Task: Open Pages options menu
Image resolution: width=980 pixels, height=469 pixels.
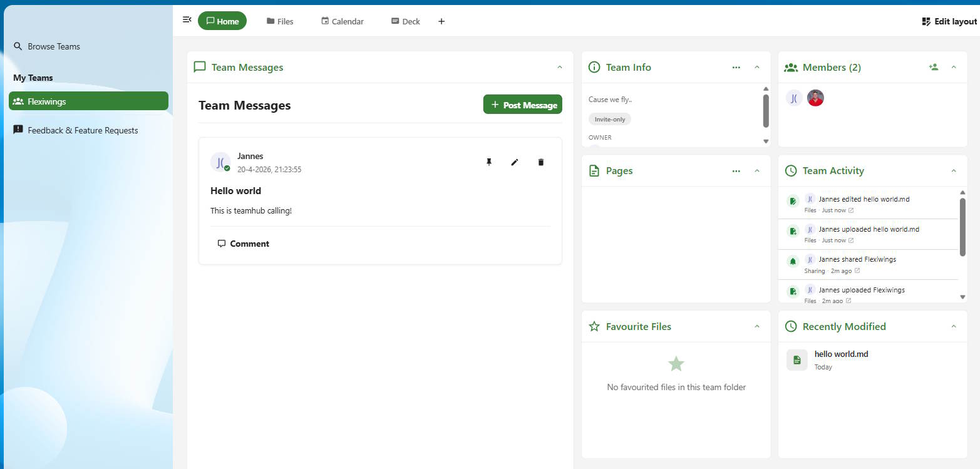Action: click(736, 170)
